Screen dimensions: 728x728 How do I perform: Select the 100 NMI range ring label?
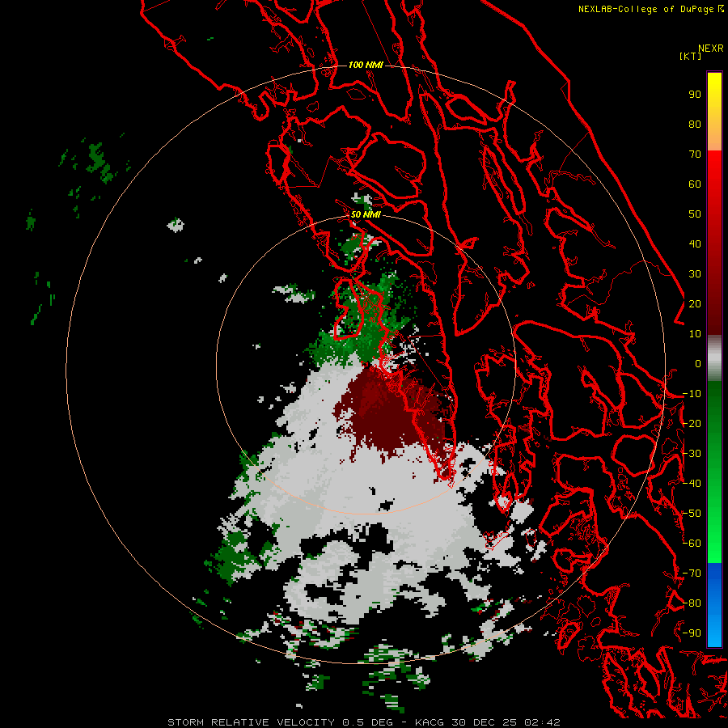366,65
